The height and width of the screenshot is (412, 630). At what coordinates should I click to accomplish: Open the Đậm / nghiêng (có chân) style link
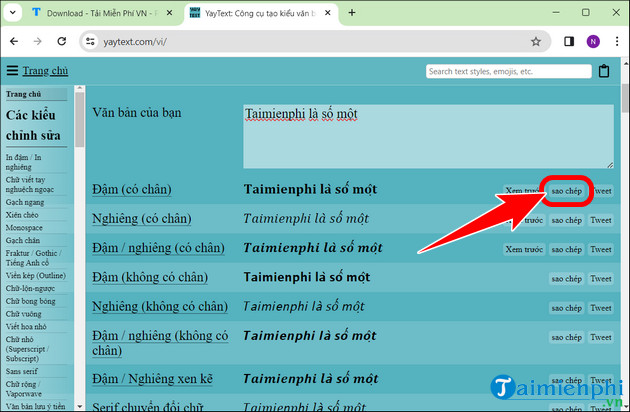pos(158,248)
